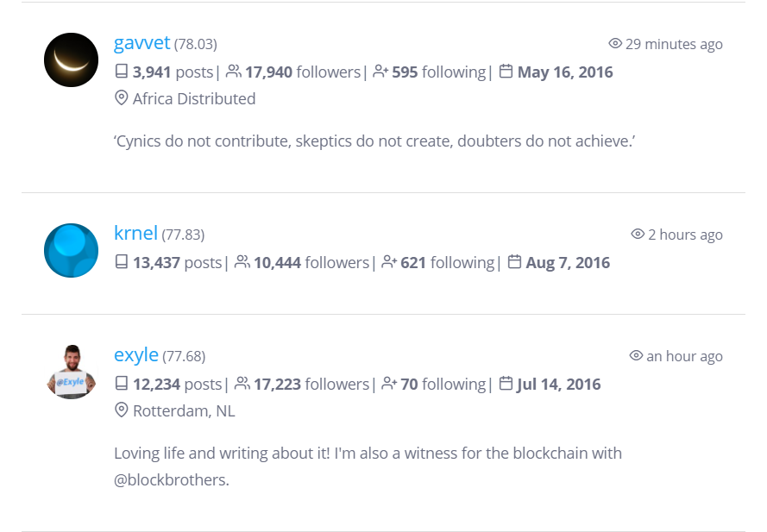The width and height of the screenshot is (767, 532).
Task: Click the eye icon beside 29 minutes ago
Action: pyautogui.click(x=615, y=43)
